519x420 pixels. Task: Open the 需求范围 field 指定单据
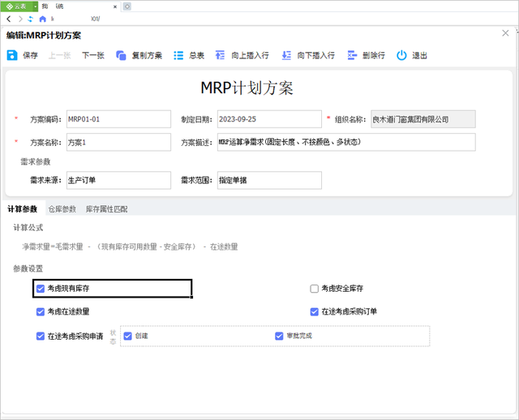point(269,180)
